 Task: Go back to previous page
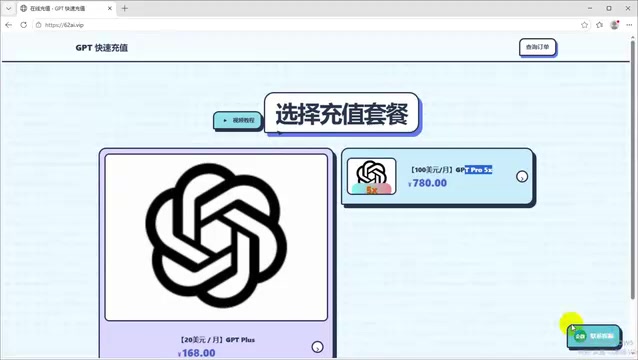click(x=9, y=25)
